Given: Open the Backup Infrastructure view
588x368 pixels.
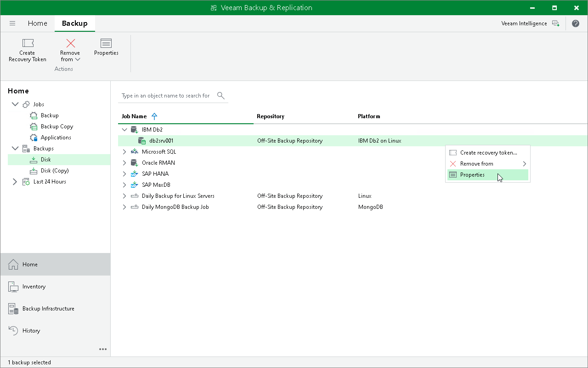Looking at the screenshot, I should (x=55, y=309).
